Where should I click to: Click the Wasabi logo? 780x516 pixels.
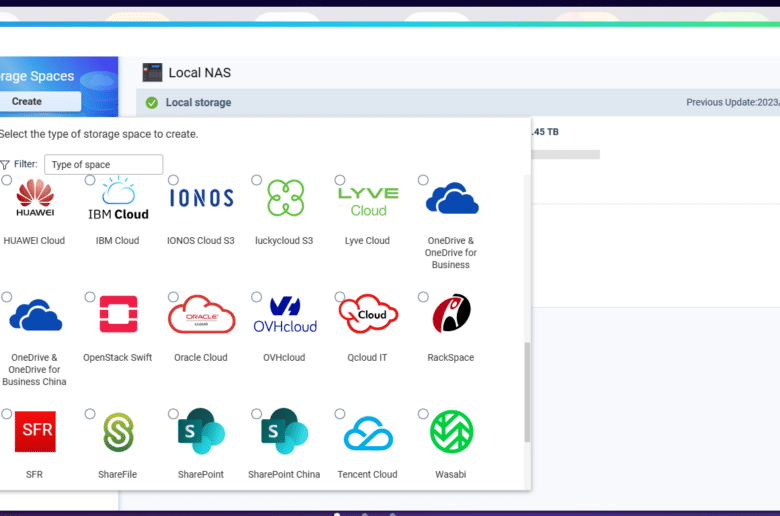[x=452, y=431]
